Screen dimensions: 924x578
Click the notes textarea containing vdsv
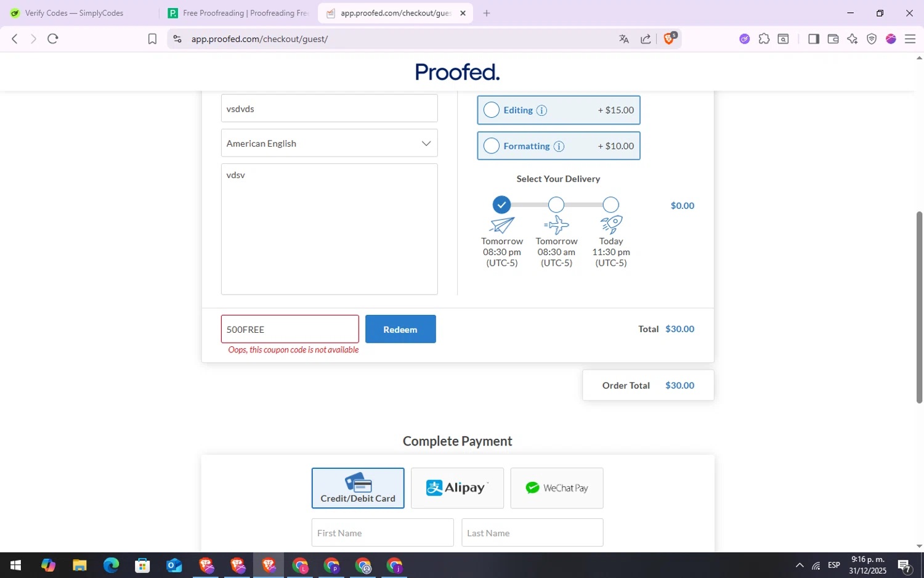coord(330,229)
